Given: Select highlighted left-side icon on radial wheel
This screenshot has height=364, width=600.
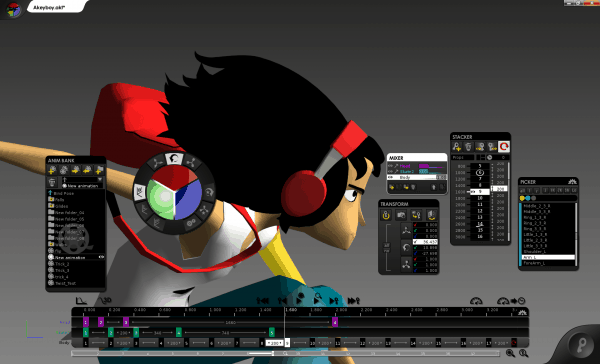Looking at the screenshot, I should click(x=139, y=191).
